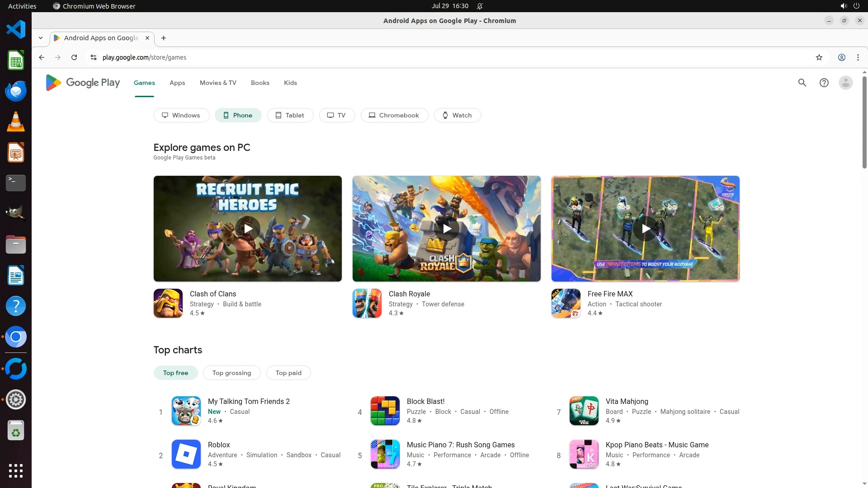This screenshot has height=488, width=868.
Task: Open the Clash of Clans app icon
Action: click(x=168, y=303)
